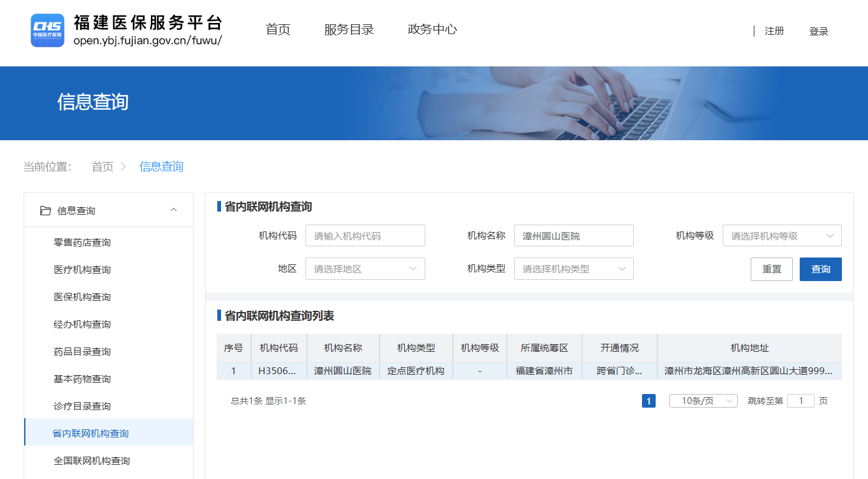Click the 机构名称 input field

point(574,236)
